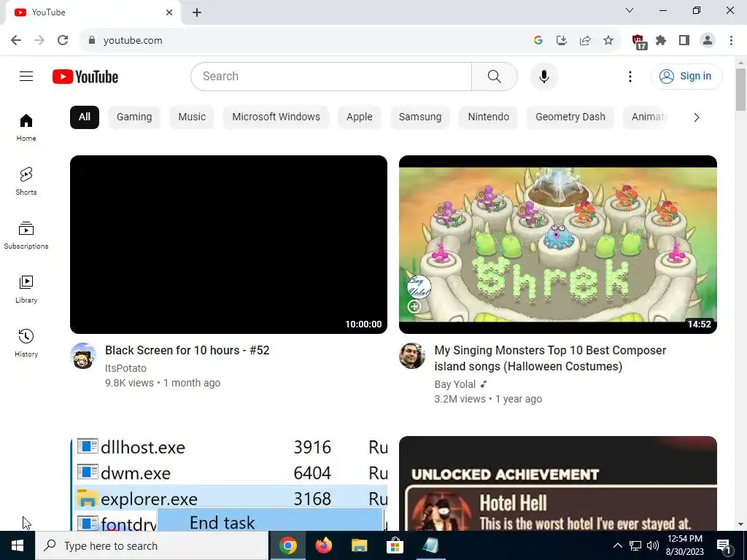Screen dimensions: 747x560
Task: Click the search magnifier button
Action: coord(495,76)
